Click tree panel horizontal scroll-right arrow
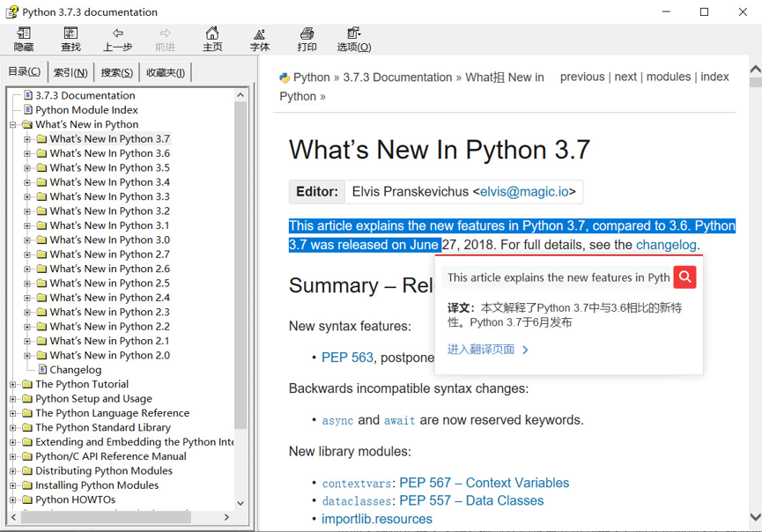Viewport: 762px width, 532px height. coord(226,517)
